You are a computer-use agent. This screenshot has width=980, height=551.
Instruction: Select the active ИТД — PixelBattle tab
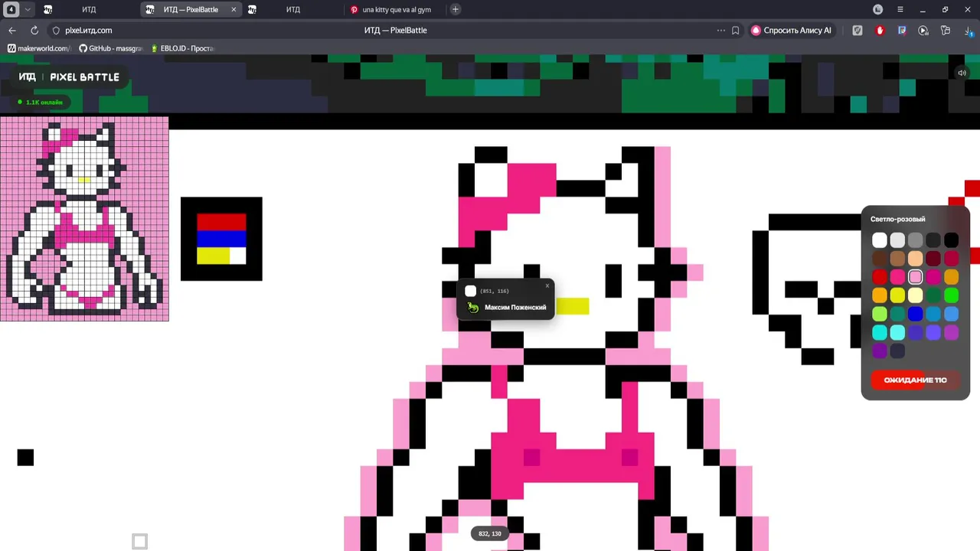[191, 10]
